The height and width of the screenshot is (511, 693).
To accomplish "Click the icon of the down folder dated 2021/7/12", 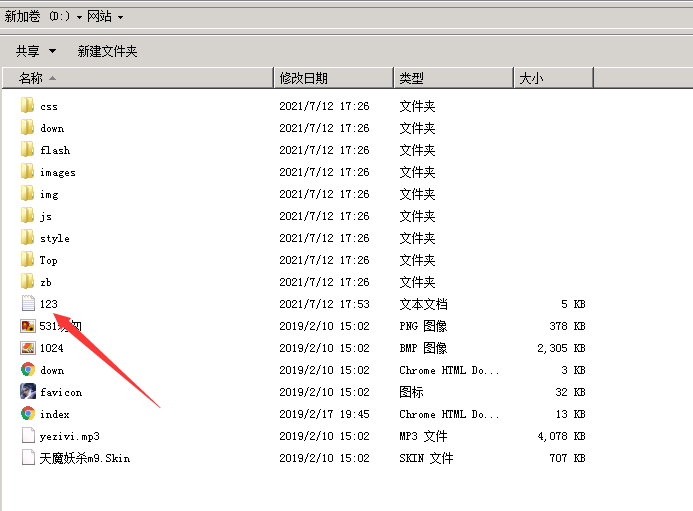I will [x=27, y=127].
